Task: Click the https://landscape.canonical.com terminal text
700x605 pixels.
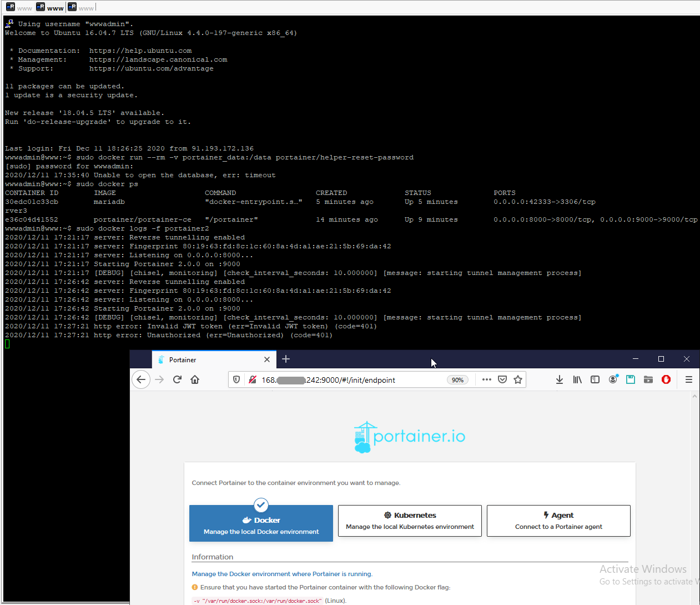Action: (x=158, y=59)
